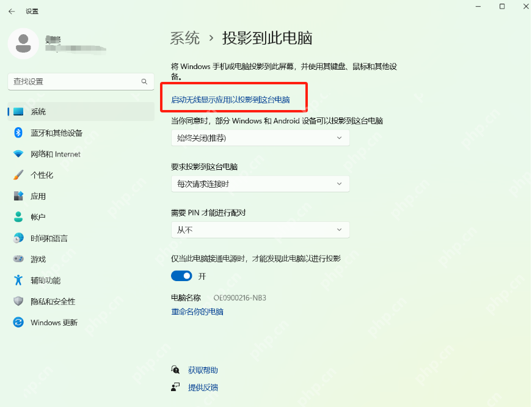Click the 帐户 person icon
Screen dimensions: 532x407
coord(18,217)
